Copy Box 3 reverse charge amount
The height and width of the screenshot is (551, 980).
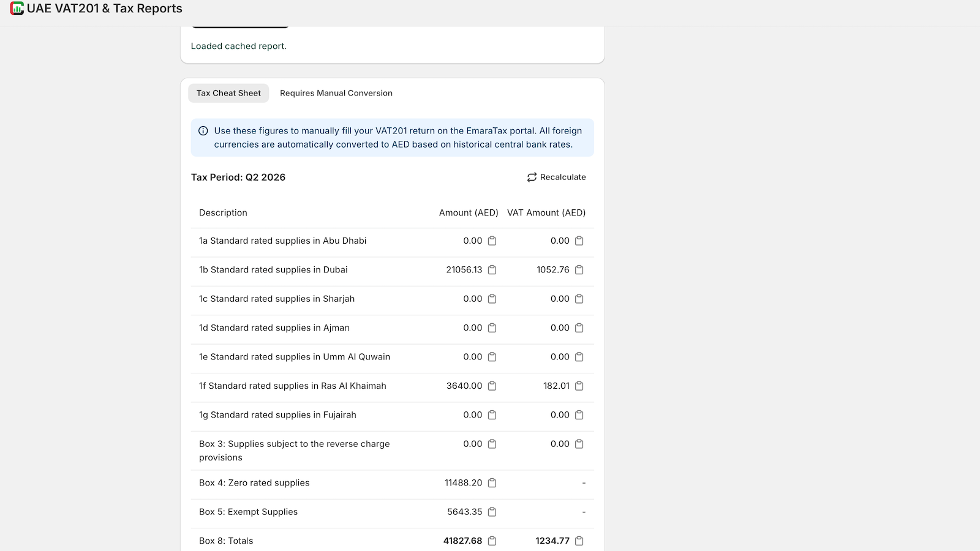[492, 444]
